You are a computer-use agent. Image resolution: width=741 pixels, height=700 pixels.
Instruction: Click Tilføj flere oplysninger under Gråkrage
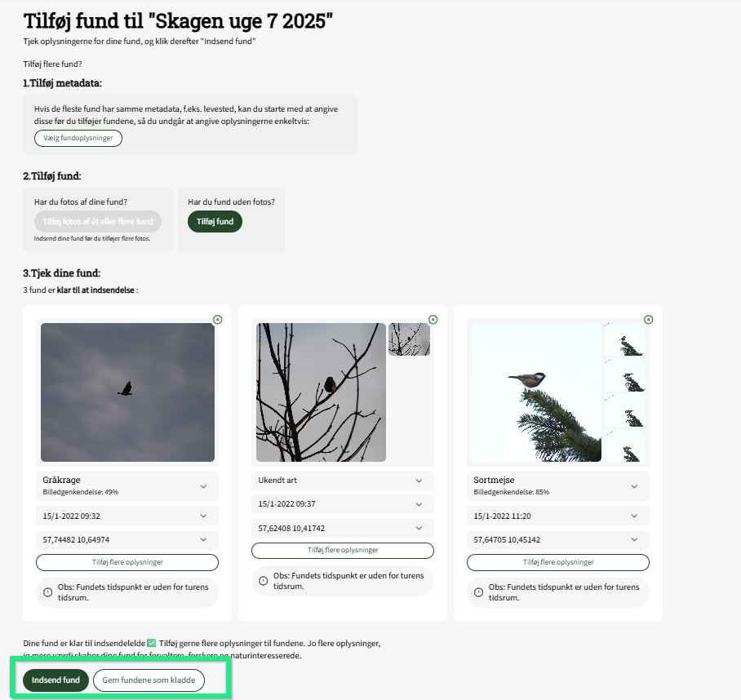click(x=127, y=562)
